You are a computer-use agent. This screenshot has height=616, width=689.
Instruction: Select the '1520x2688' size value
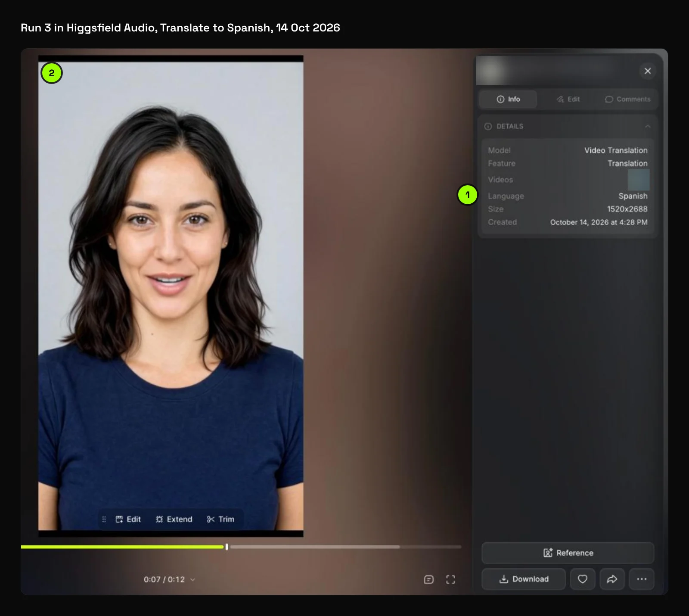tap(627, 209)
